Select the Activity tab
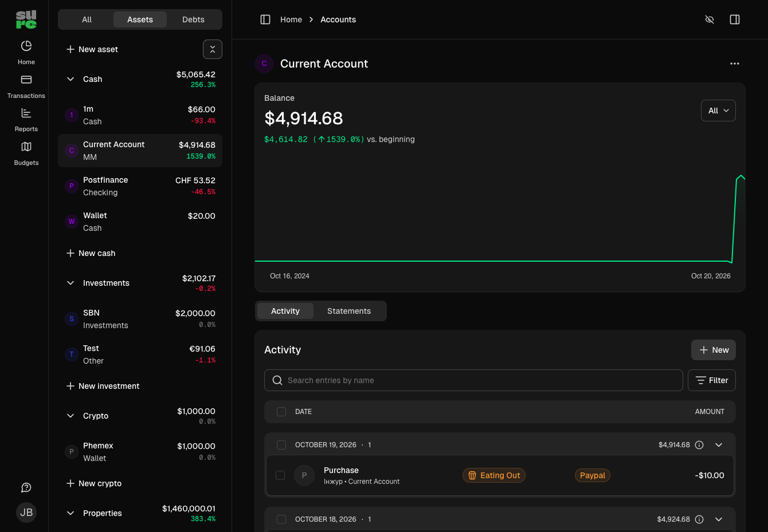The width and height of the screenshot is (768, 532). pos(285,311)
